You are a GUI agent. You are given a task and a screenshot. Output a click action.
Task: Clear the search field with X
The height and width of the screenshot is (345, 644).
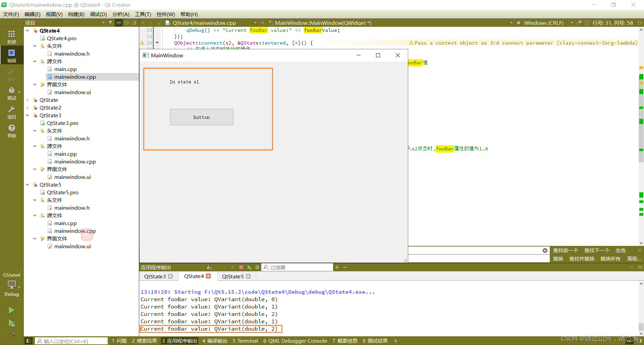point(545,251)
